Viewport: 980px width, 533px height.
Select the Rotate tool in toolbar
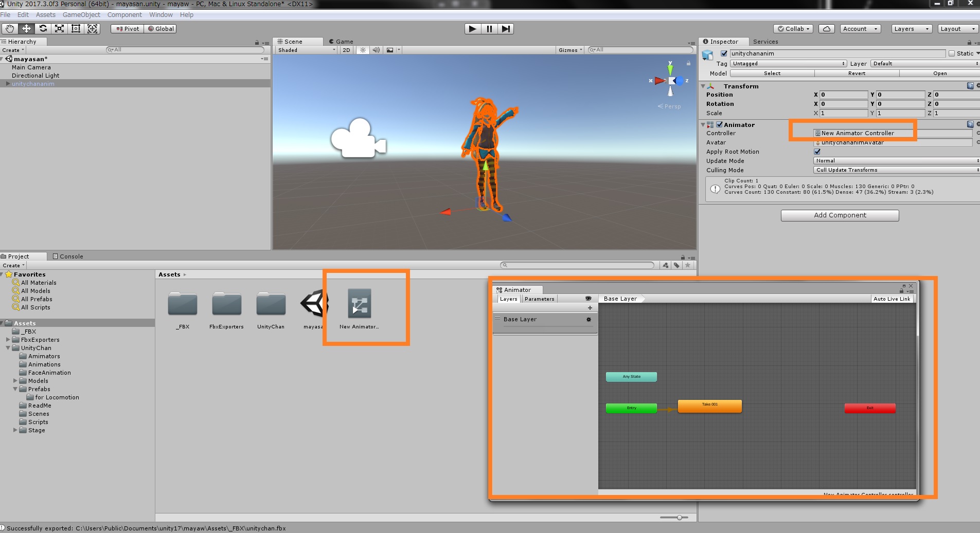[43, 29]
